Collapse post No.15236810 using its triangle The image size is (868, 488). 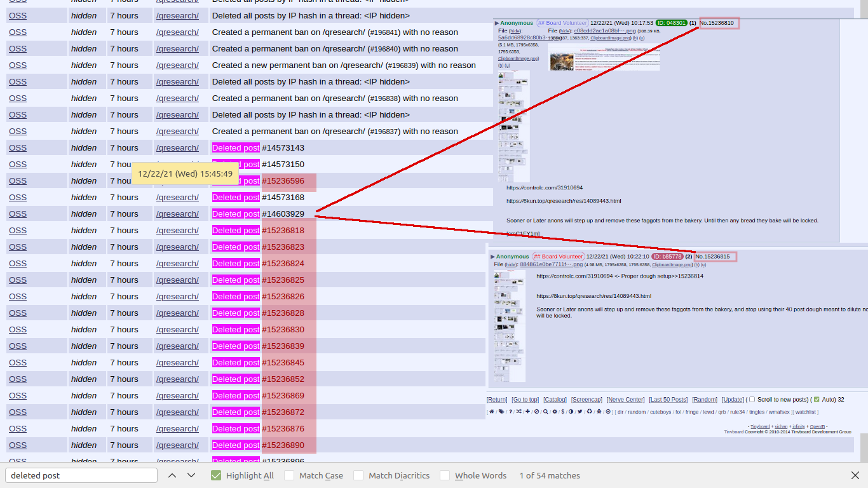point(497,23)
